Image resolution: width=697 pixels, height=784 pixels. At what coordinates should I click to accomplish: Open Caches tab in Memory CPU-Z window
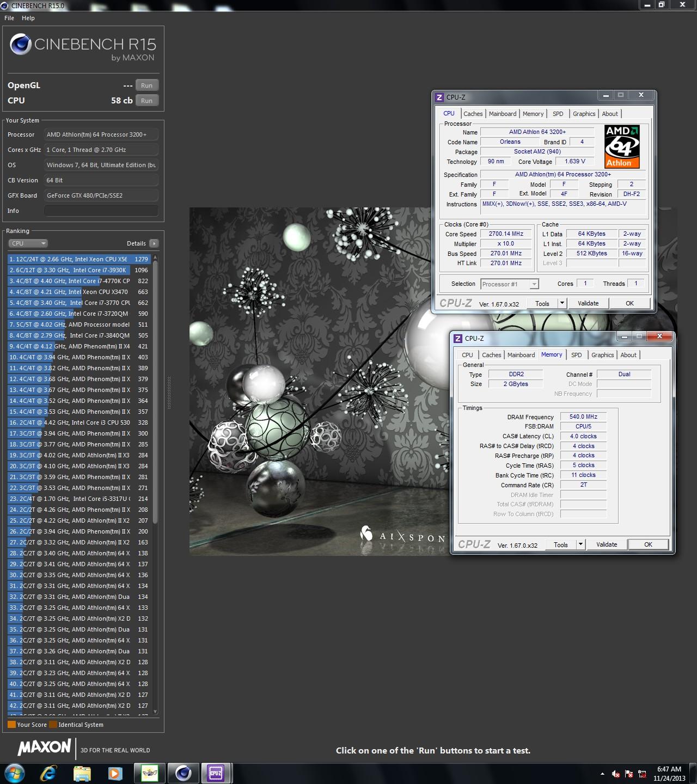coord(491,355)
